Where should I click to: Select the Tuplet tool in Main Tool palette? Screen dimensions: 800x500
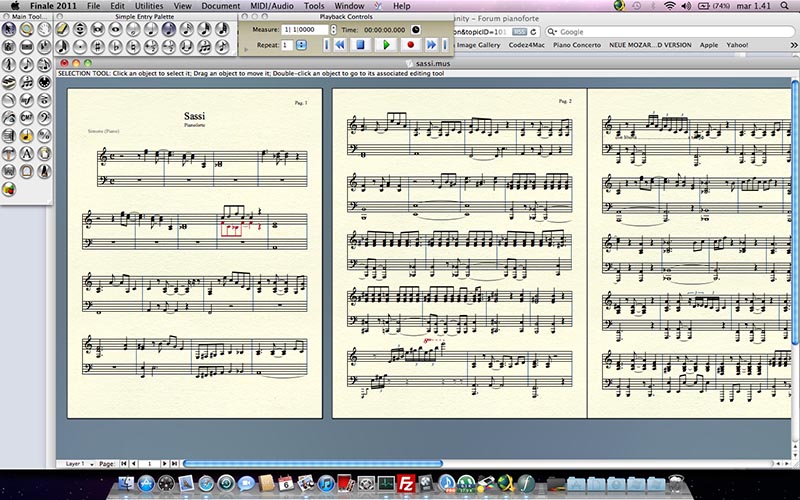pos(27,82)
